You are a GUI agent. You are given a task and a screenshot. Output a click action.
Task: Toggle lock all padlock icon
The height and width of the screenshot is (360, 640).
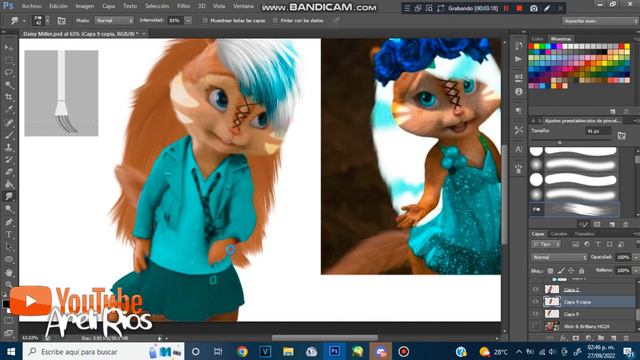pos(582,271)
